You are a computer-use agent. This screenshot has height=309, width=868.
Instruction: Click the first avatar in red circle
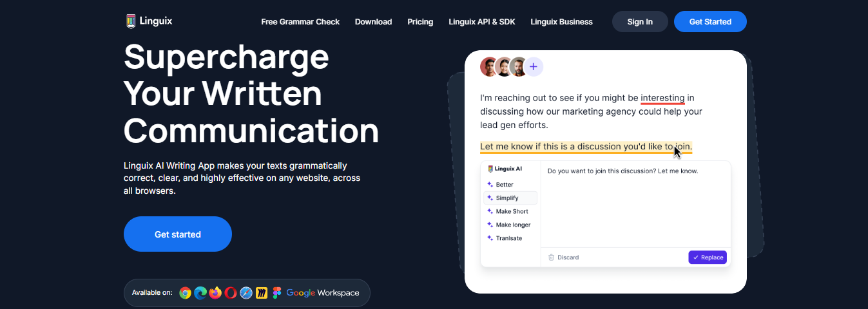(x=490, y=66)
